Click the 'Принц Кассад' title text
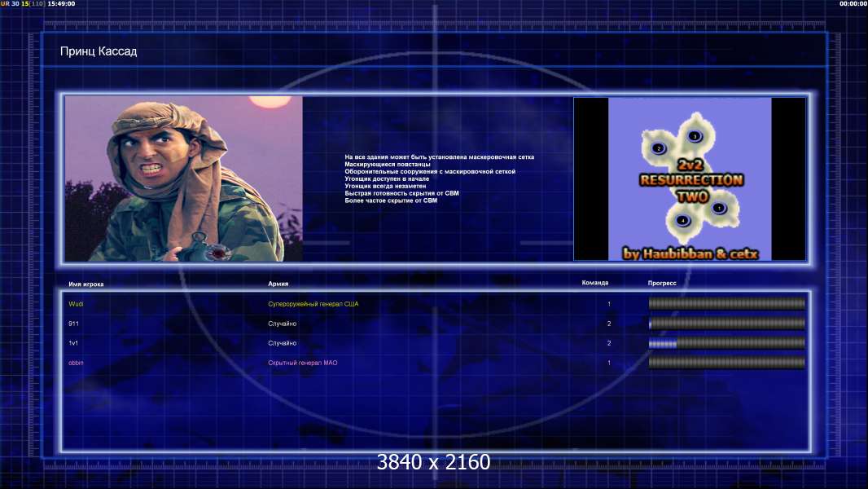 click(99, 51)
